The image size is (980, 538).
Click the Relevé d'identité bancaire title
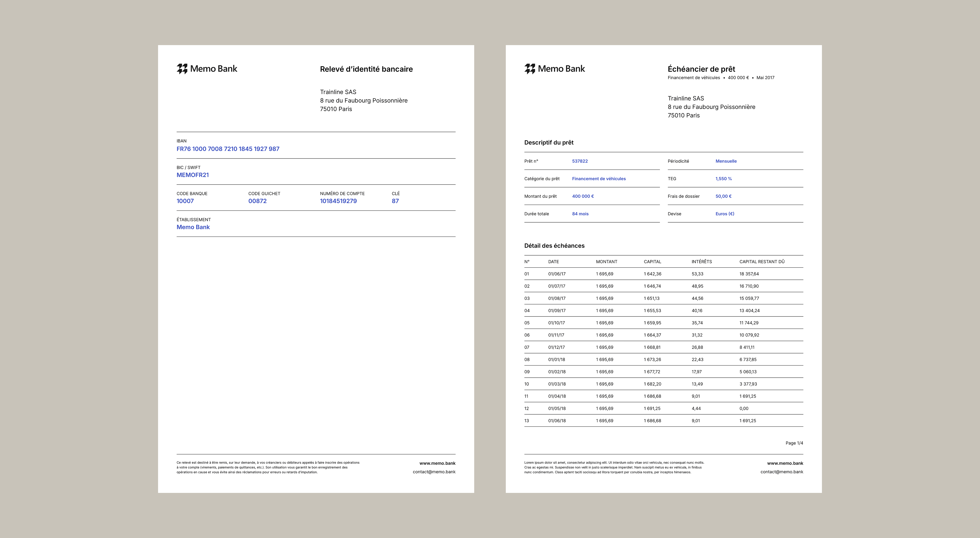click(366, 69)
